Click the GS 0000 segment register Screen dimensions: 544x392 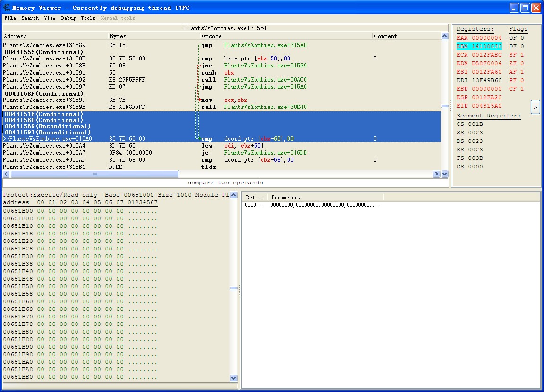click(x=469, y=167)
